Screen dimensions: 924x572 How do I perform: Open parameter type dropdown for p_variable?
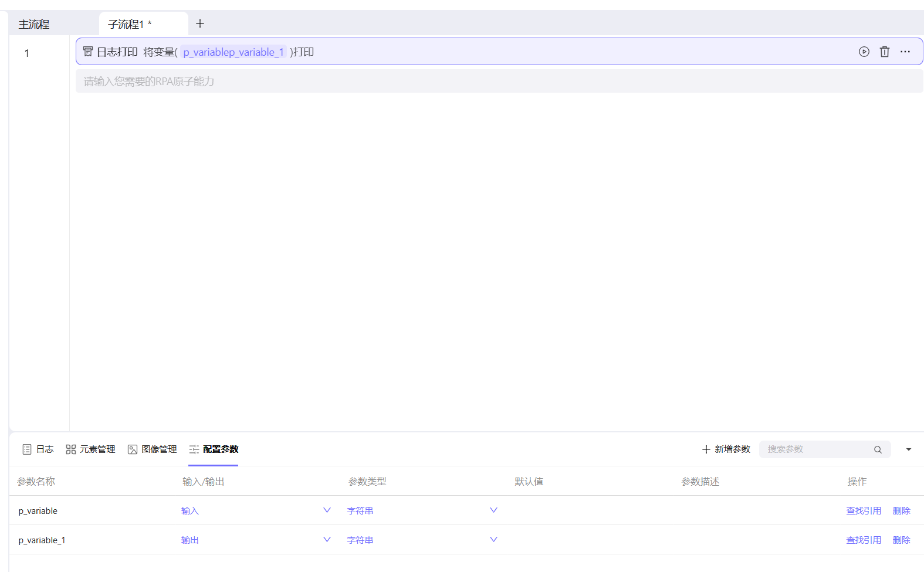pos(493,510)
